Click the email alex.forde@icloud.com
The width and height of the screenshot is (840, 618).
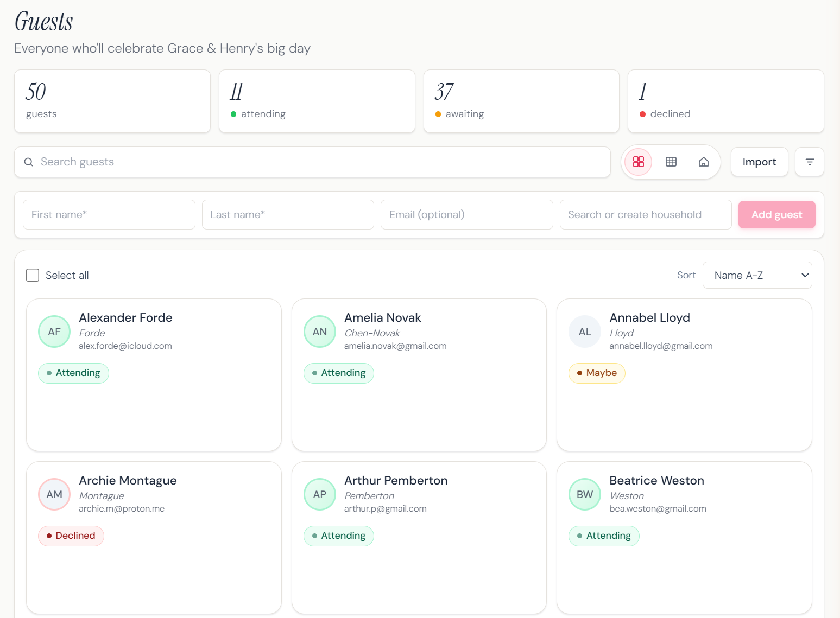click(x=125, y=346)
